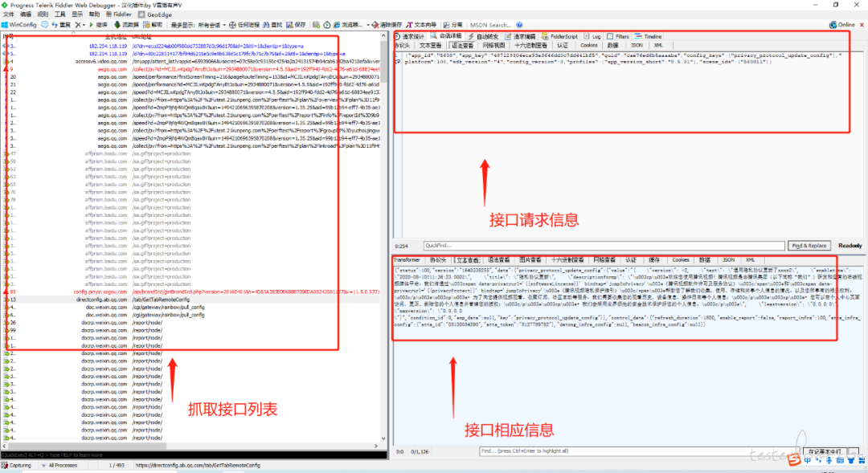Select session directconfig.ab.qq.com /tab/GetTabRemoteConfig
Viewport: 868px width, 473px height.
(x=191, y=300)
